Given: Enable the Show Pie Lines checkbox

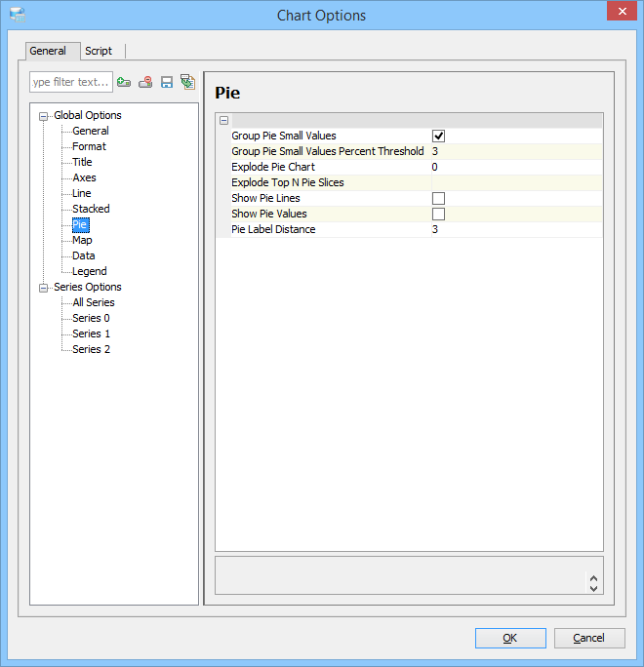Looking at the screenshot, I should tap(438, 198).
